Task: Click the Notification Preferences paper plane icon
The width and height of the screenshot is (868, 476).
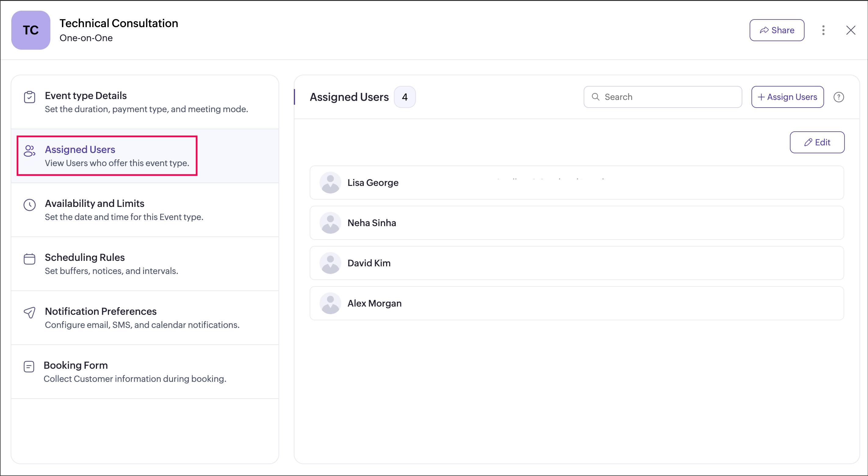Action: click(30, 312)
